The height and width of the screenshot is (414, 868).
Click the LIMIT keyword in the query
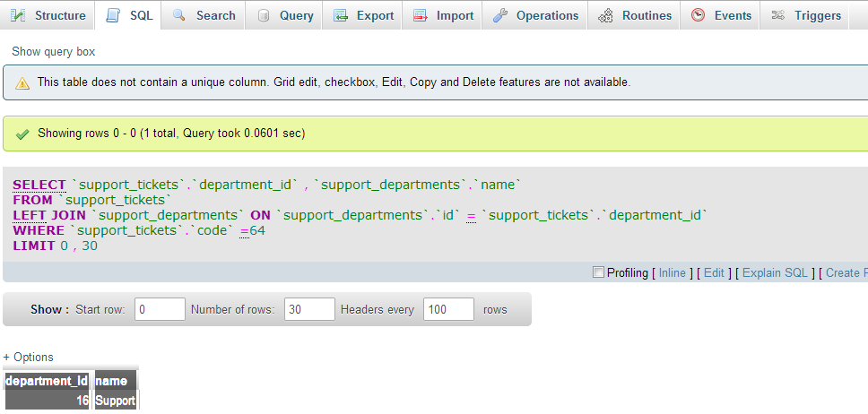pos(34,246)
